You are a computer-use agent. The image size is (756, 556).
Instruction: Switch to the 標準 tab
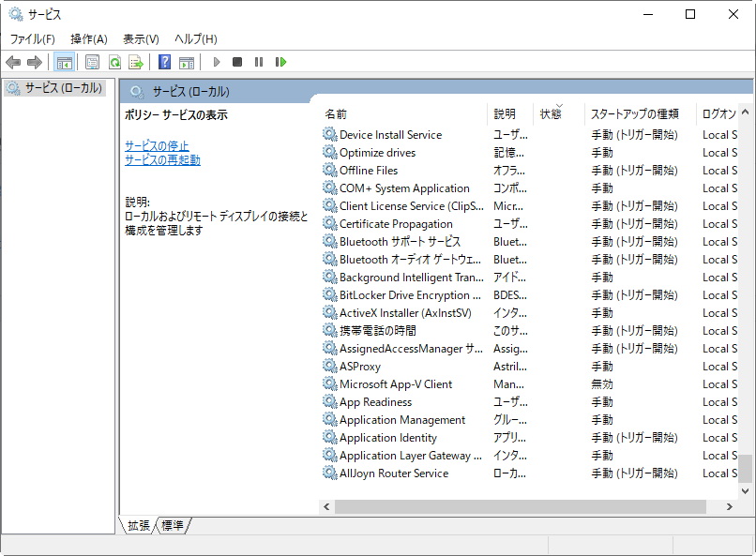[x=173, y=526]
